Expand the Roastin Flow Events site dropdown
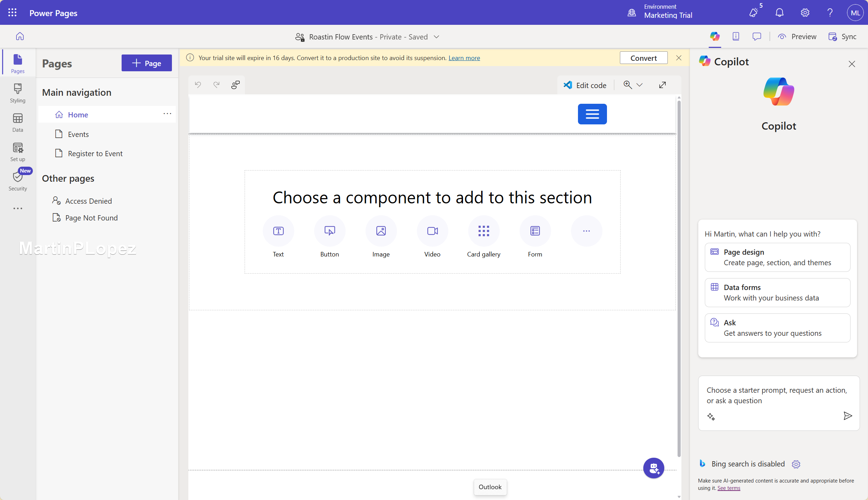868x500 pixels. click(436, 37)
